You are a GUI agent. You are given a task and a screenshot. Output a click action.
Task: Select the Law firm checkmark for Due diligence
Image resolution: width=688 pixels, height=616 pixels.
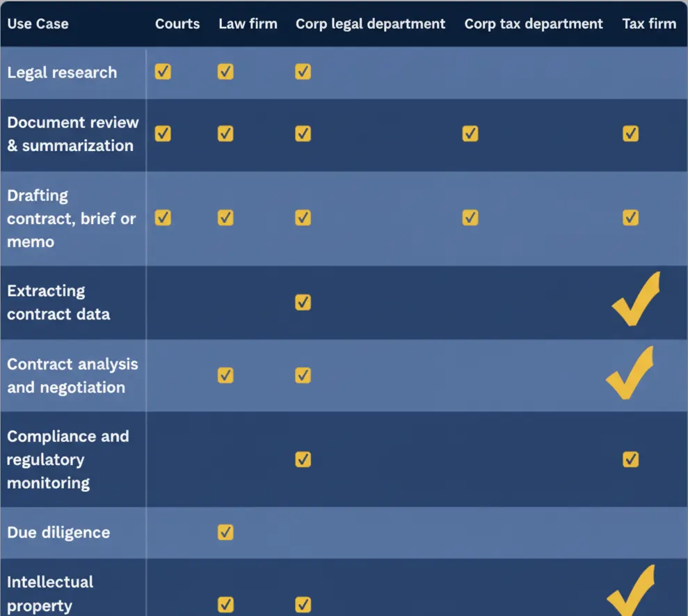click(225, 532)
